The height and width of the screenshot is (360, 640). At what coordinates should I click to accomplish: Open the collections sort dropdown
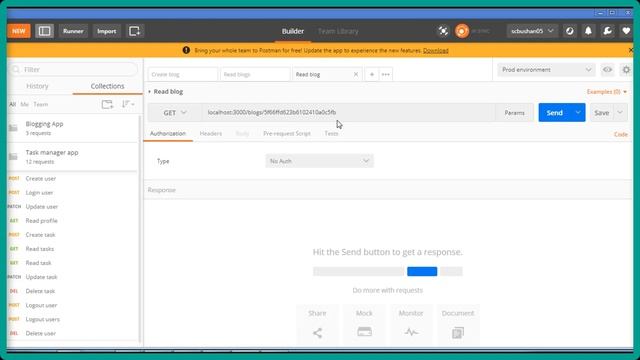[x=128, y=104]
